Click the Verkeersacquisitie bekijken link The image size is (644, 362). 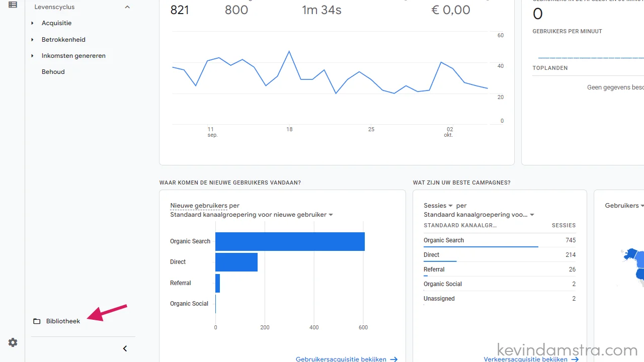(526, 359)
